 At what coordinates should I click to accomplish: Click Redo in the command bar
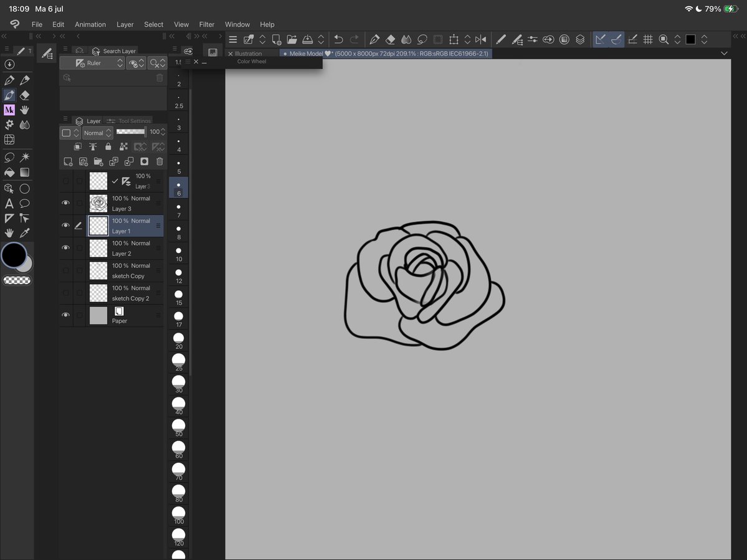click(354, 39)
